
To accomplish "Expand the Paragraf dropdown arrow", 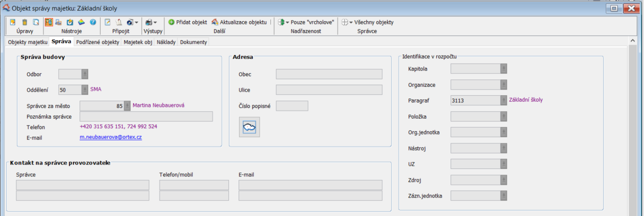I will tap(504, 100).
